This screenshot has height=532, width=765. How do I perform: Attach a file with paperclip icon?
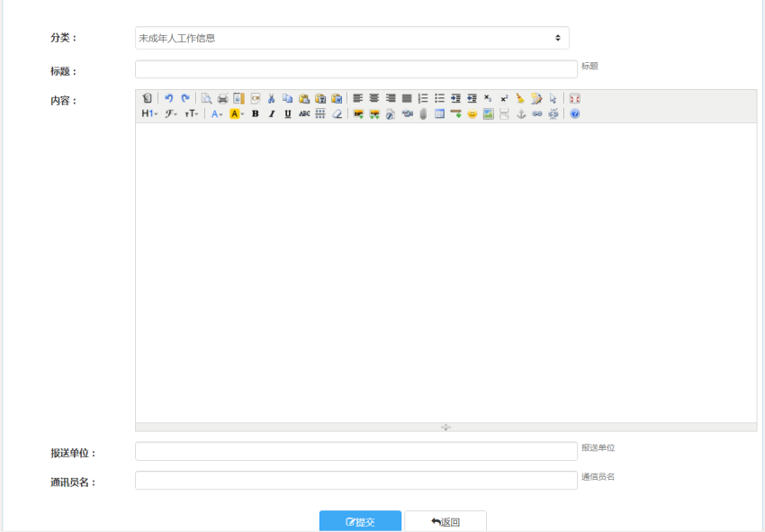423,113
